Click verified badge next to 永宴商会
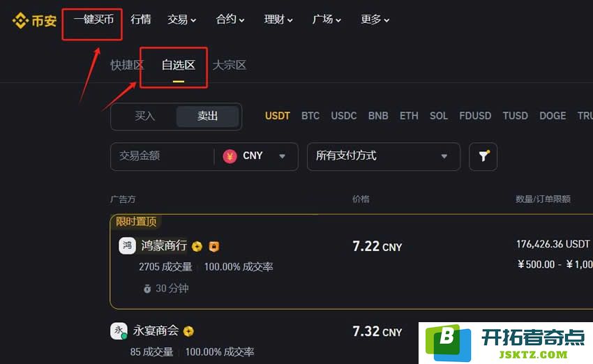The width and height of the screenshot is (593, 364). pyautogui.click(x=188, y=331)
